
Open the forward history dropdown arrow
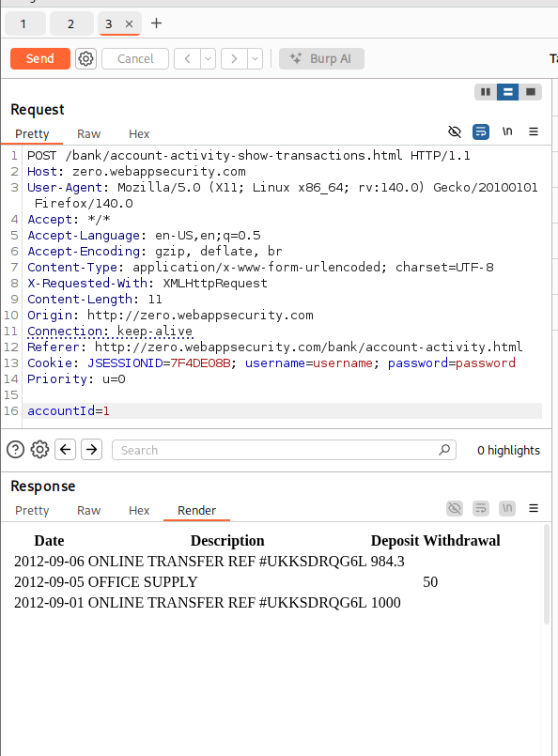tap(256, 59)
